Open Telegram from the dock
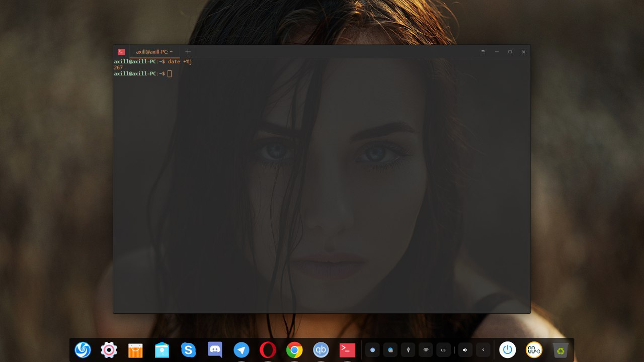The width and height of the screenshot is (644, 362). pyautogui.click(x=242, y=350)
